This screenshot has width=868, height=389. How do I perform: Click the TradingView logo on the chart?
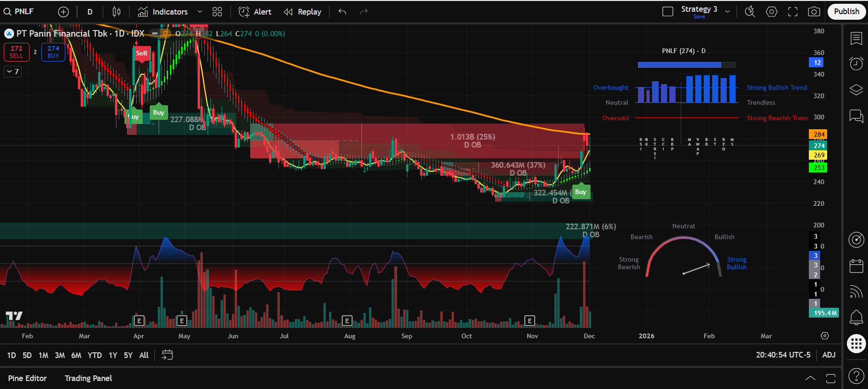pyautogui.click(x=14, y=316)
